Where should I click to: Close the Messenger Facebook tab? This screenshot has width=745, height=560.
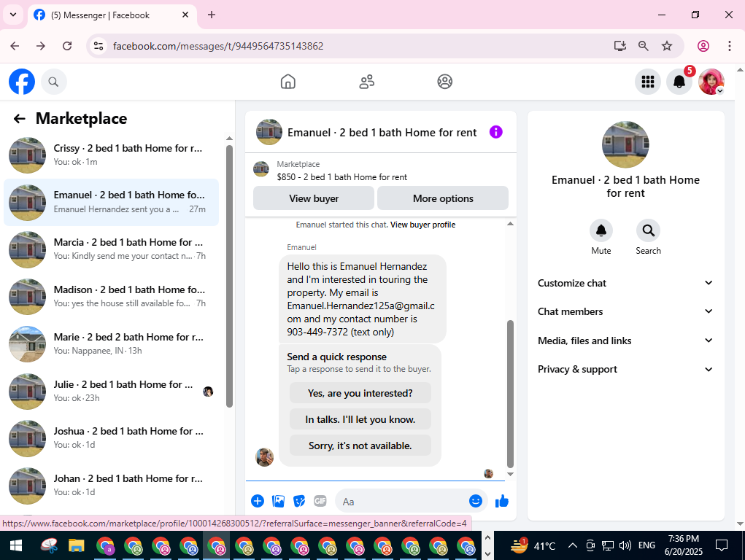185,15
